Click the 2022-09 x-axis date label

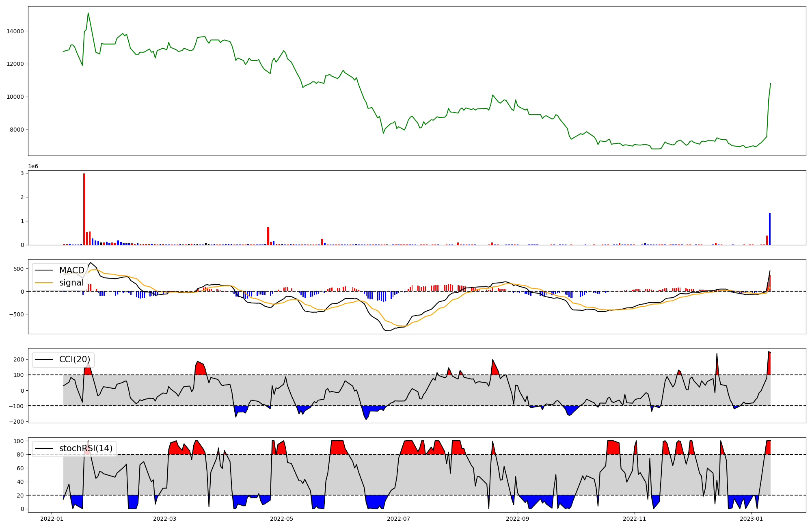tap(518, 519)
